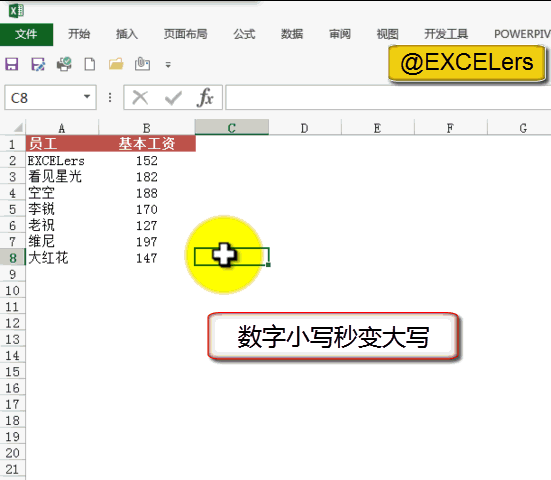Viewport: 551px width, 480px height.
Task: Click the @EXCELers yellow button
Action: 467,63
